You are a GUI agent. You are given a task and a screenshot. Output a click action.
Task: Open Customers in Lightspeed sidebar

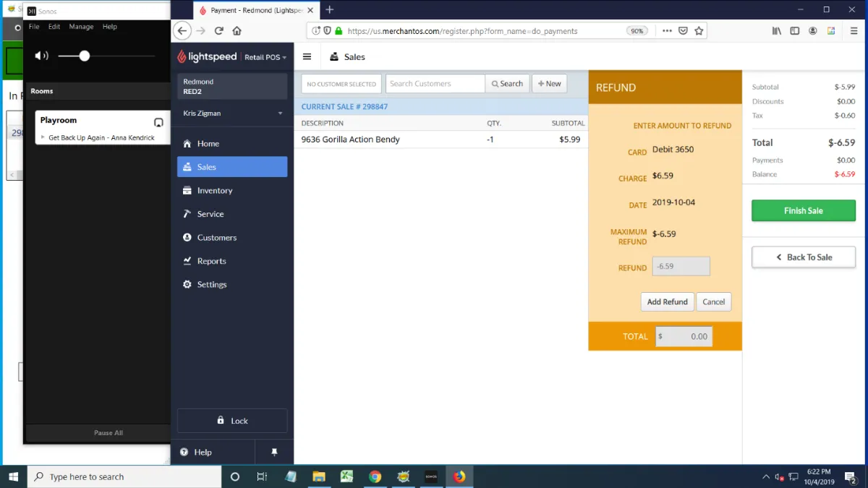pos(232,238)
